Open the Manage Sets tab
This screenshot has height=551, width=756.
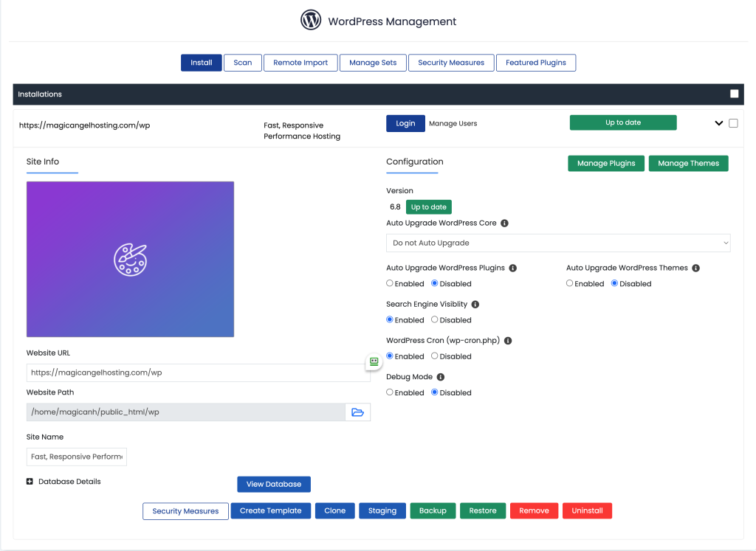click(373, 63)
